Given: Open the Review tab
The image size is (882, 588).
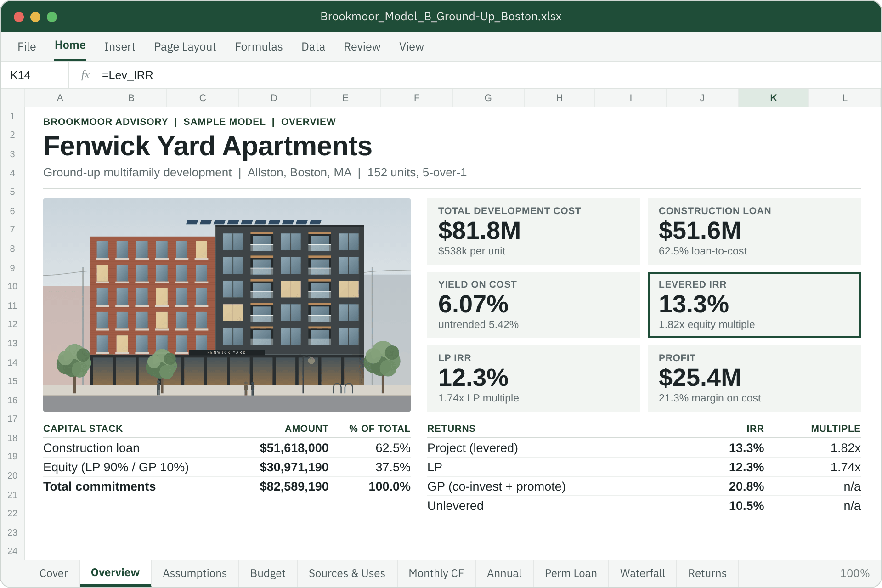Looking at the screenshot, I should point(362,46).
